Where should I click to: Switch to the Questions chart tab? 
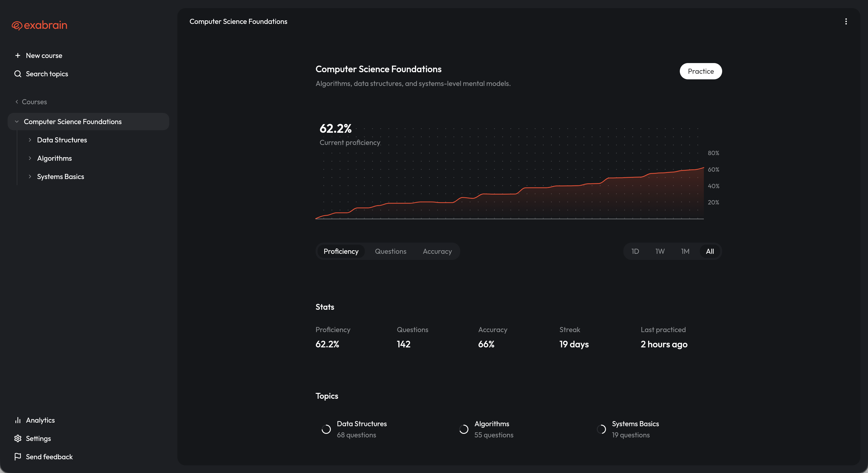[391, 252]
